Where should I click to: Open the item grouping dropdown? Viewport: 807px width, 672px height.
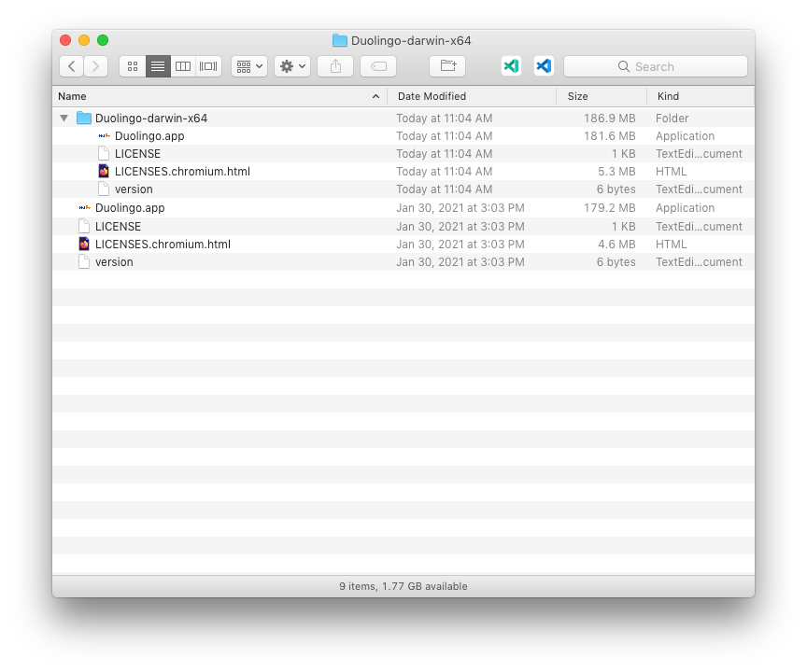point(247,66)
